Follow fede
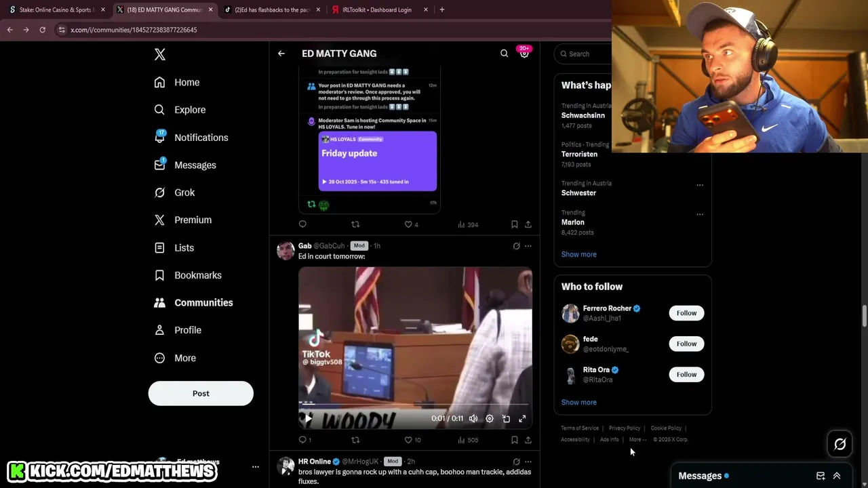Screen dimensions: 868x488 (x=686, y=344)
